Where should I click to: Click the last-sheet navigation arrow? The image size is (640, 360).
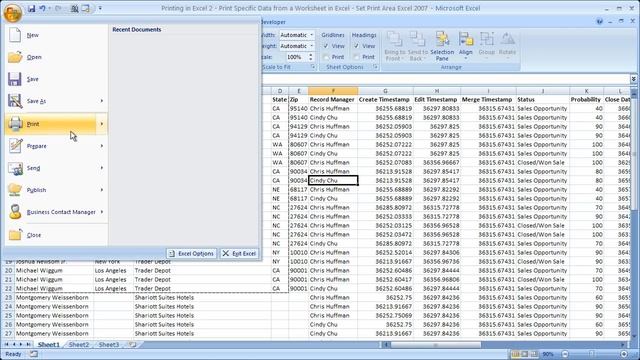(28, 345)
